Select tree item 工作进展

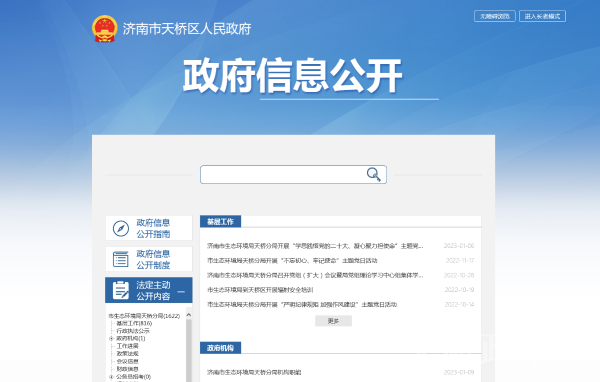coord(127,346)
